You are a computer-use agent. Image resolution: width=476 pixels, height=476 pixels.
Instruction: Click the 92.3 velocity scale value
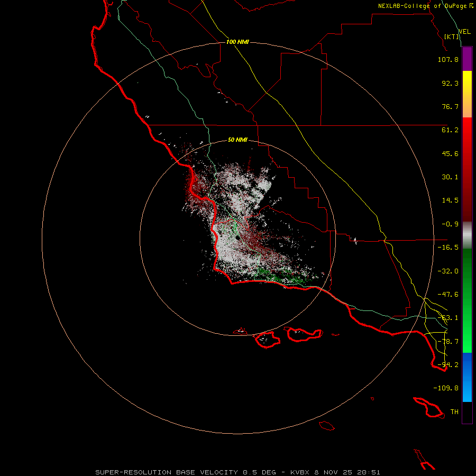click(450, 83)
